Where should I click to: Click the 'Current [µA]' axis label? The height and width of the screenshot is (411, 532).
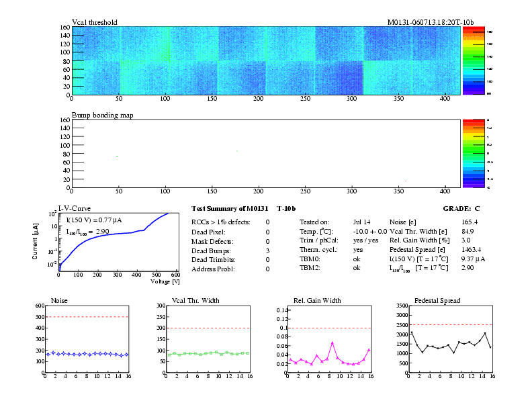point(35,242)
